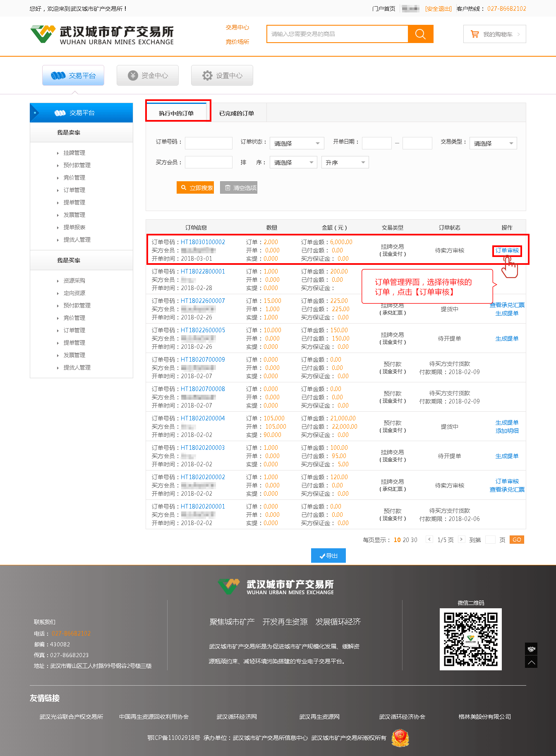Expand the 交易类型 dropdown
This screenshot has height=756, width=556.
(x=493, y=143)
